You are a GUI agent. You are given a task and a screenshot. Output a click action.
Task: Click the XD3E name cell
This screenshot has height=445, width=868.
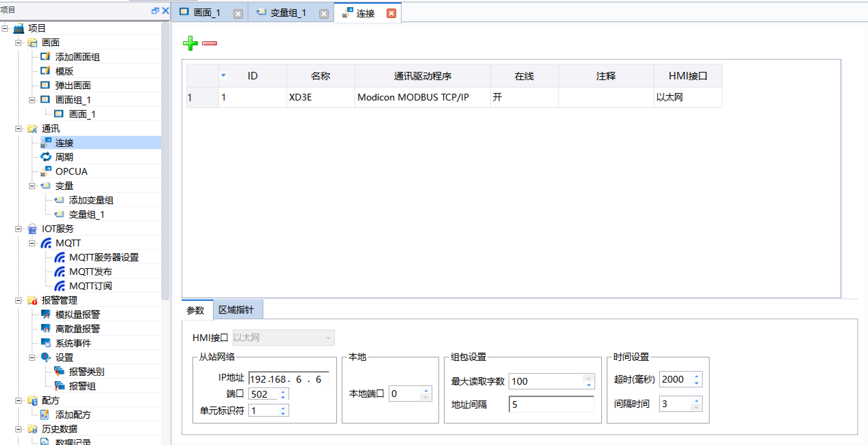[x=321, y=97]
